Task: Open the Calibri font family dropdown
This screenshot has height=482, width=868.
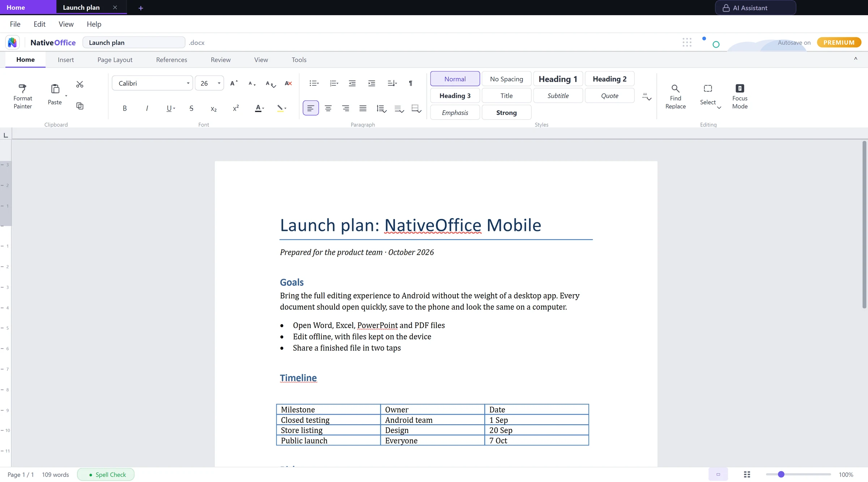Action: 152,83
